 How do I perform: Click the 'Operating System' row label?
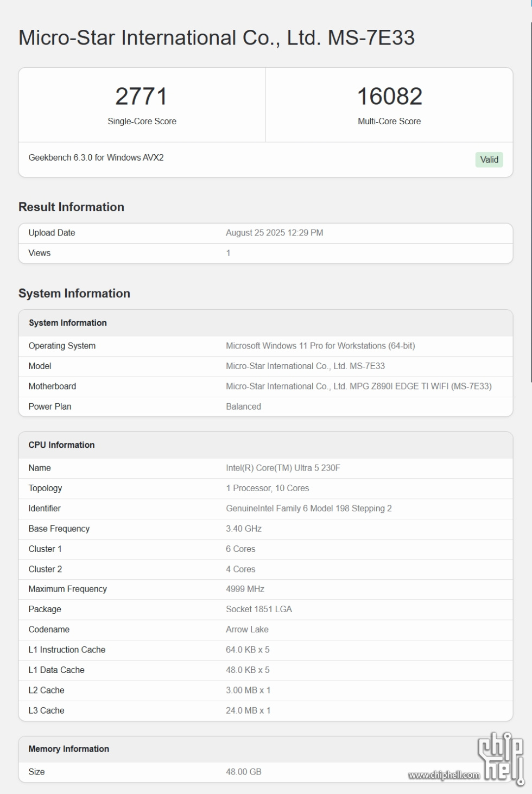point(62,346)
